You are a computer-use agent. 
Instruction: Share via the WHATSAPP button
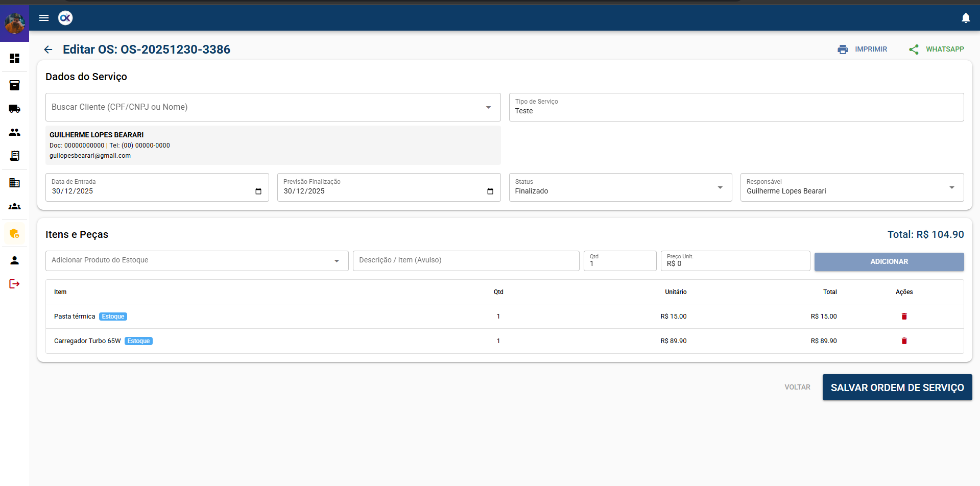click(x=937, y=50)
